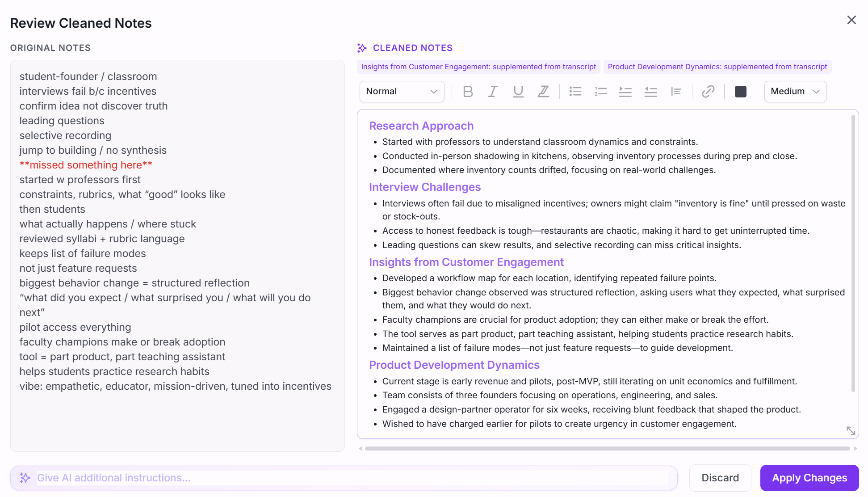Toggle bold formatting
The height and width of the screenshot is (497, 868).
coord(468,92)
